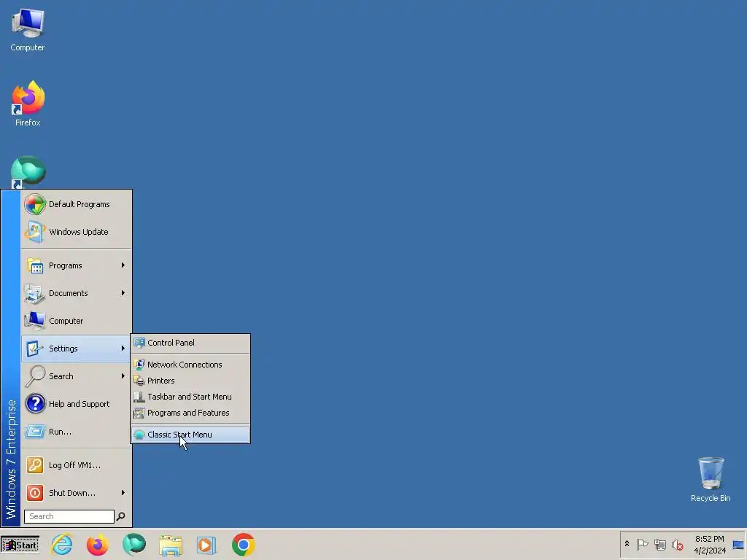Click the network tray icon
The width and height of the screenshot is (747, 560).
pos(659,544)
